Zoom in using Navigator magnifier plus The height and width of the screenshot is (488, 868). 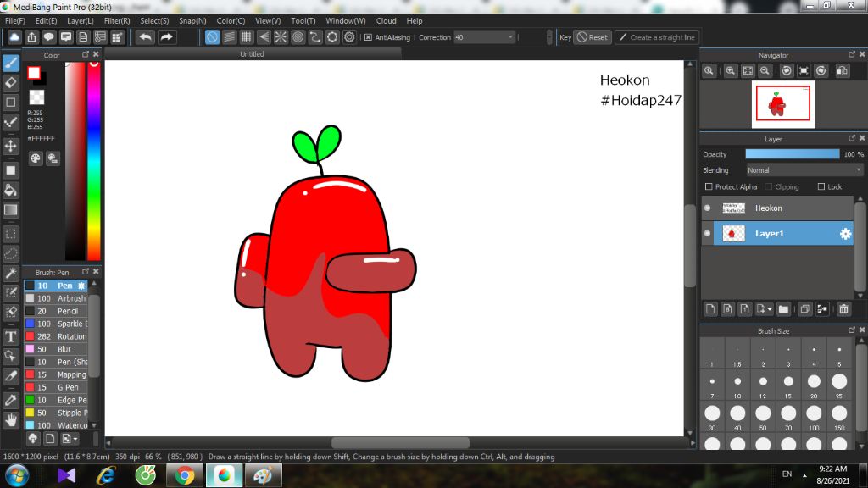point(731,71)
